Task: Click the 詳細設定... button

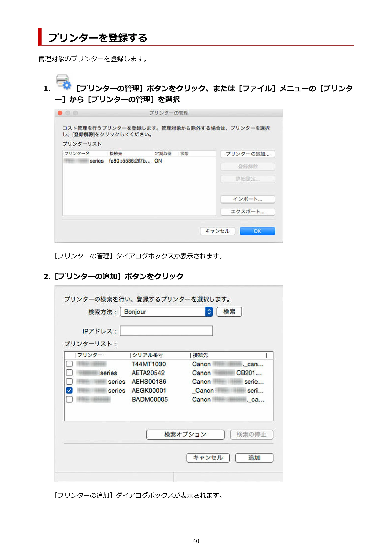Action: pos(248,179)
